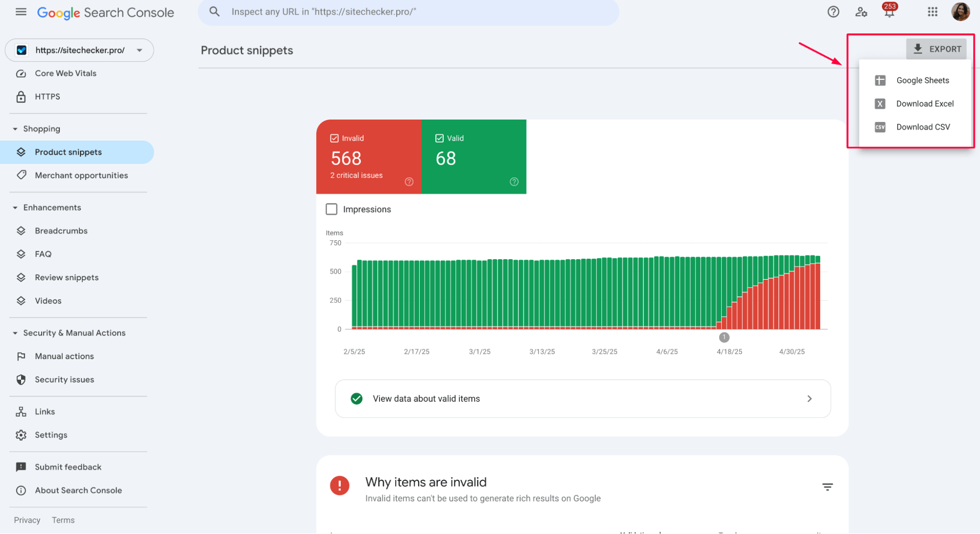The height and width of the screenshot is (534, 980).
Task: Click the Invalid card help icon
Action: tap(409, 182)
